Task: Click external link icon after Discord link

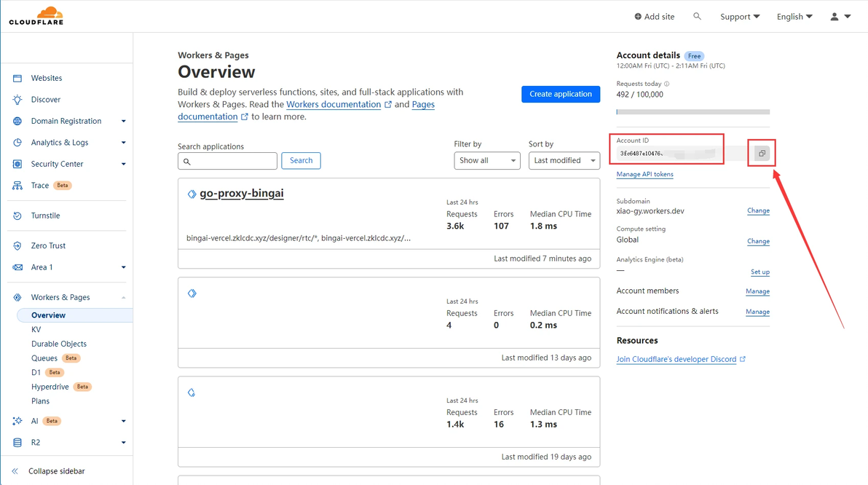Action: pos(743,359)
